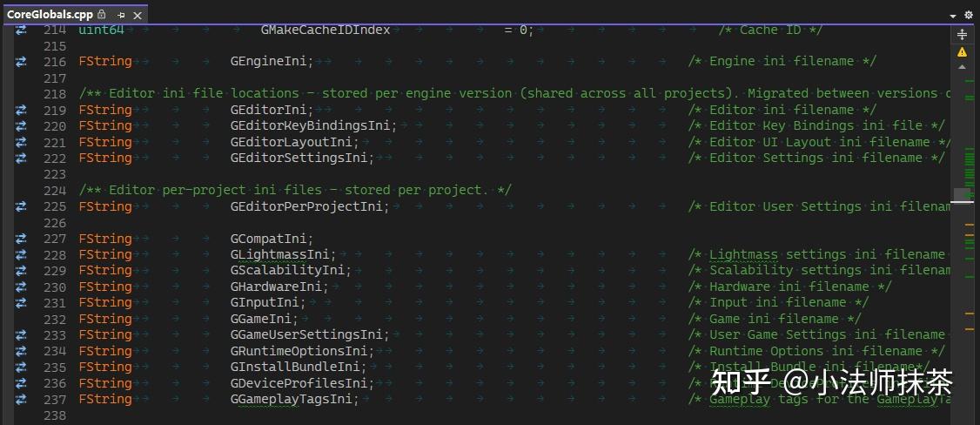Viewport: 980px width, 425px height.
Task: Click the pin icon on CoreGlobals.cpp tab
Action: [x=121, y=15]
